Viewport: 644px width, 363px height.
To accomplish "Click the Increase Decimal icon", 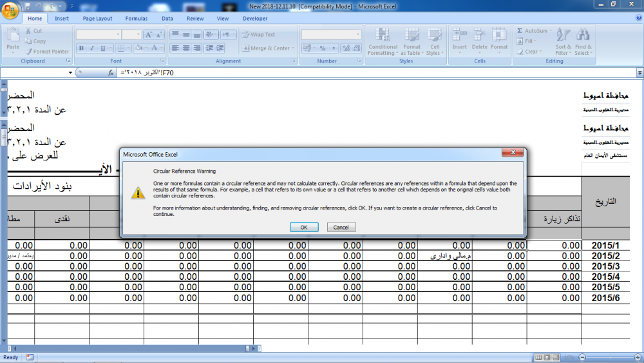I will [346, 48].
